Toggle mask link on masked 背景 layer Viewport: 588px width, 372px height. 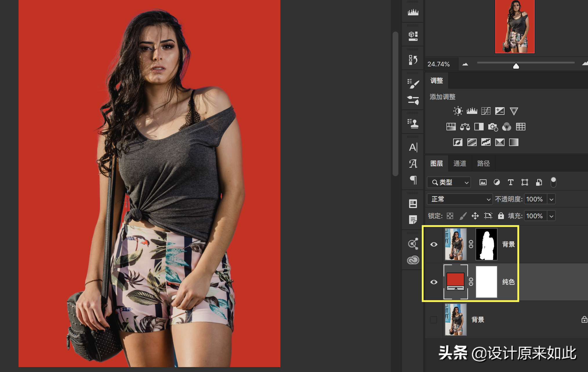(471, 244)
